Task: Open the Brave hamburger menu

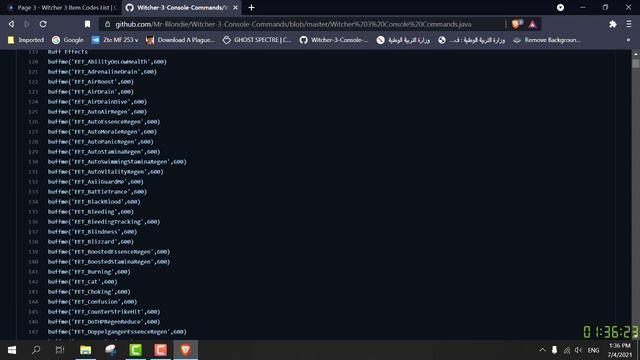Action: pos(629,24)
